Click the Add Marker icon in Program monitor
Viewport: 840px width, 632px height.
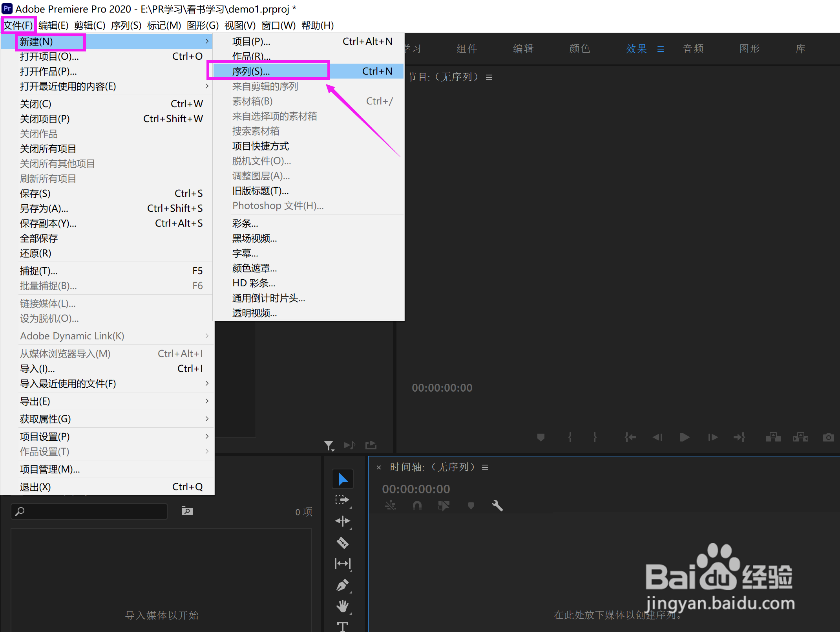point(541,437)
